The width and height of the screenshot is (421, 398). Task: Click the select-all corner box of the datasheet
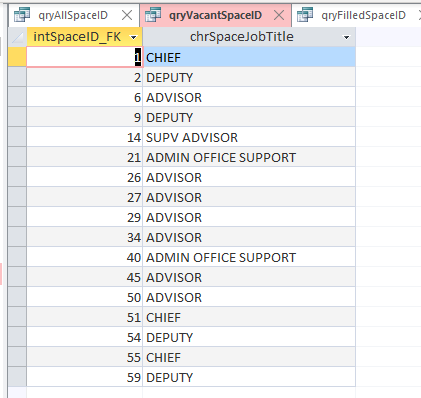tap(17, 37)
